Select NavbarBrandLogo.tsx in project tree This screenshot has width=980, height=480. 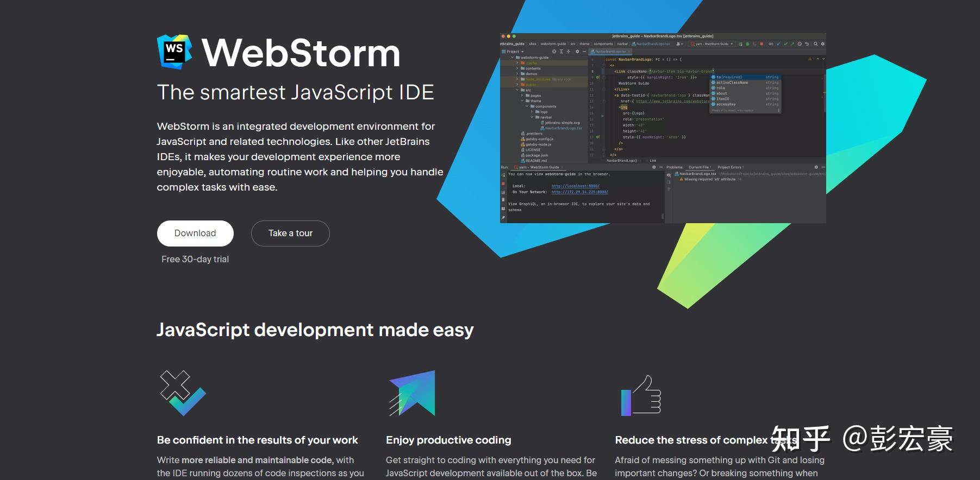point(561,128)
